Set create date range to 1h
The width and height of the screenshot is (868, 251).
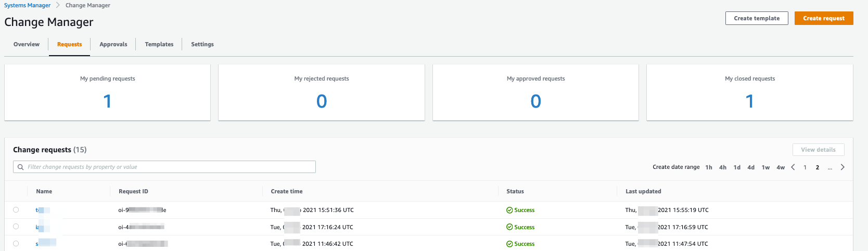pos(709,167)
